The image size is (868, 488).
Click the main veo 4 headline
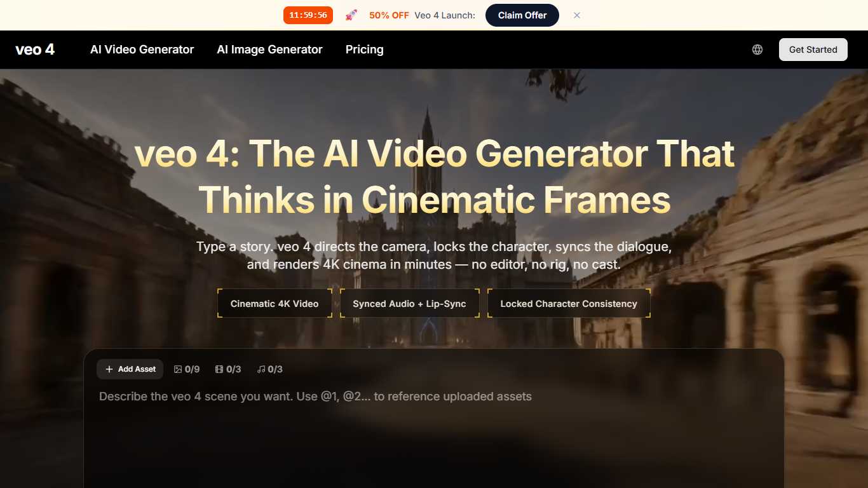coord(434,176)
